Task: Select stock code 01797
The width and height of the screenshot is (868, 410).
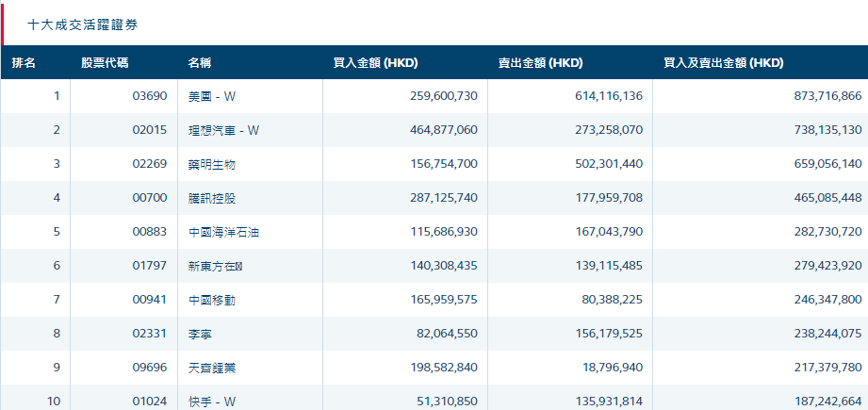Action: tap(150, 266)
